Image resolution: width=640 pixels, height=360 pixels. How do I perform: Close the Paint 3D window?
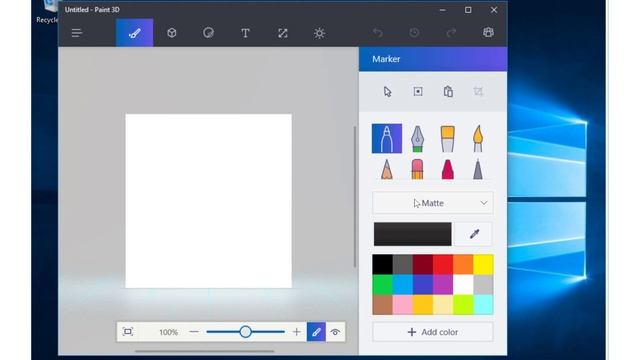(x=494, y=10)
